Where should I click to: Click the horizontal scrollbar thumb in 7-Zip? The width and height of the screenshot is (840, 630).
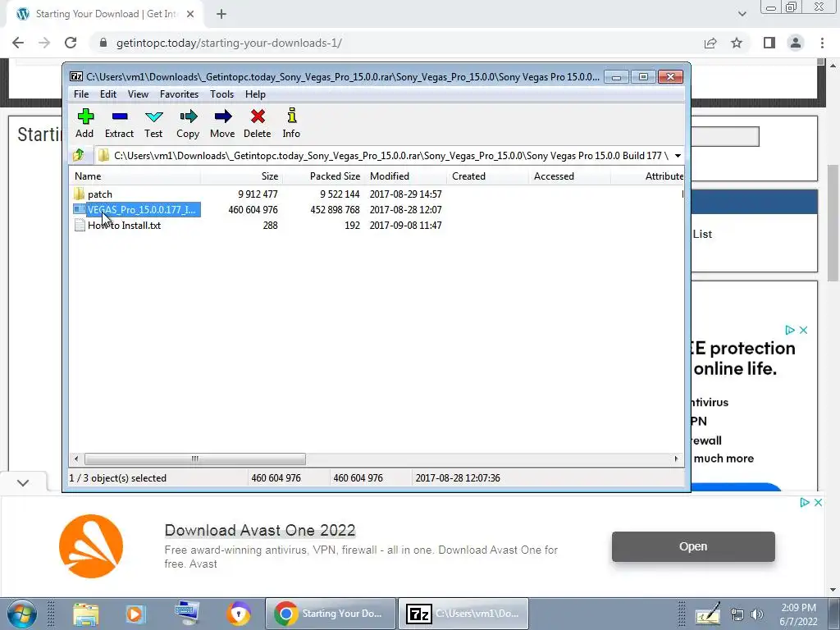pyautogui.click(x=195, y=459)
